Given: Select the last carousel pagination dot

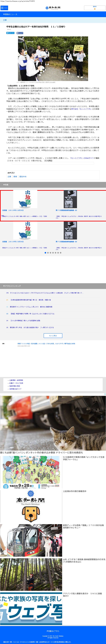Looking at the screenshot, I should [60, 253].
